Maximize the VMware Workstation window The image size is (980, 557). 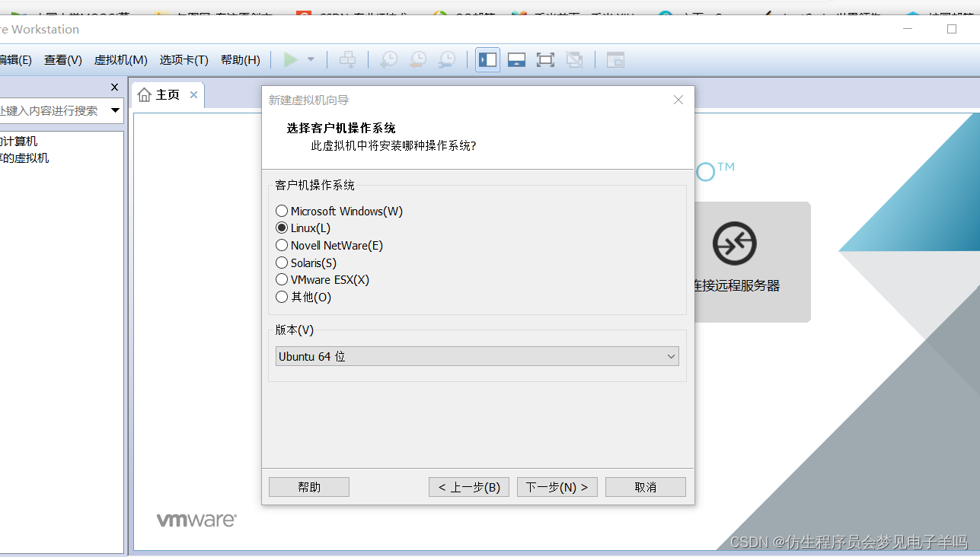pyautogui.click(x=951, y=29)
